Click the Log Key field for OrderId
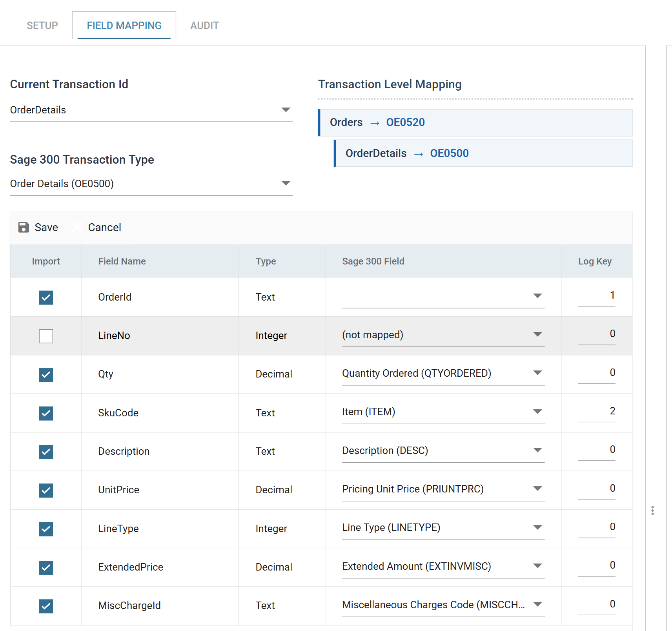The width and height of the screenshot is (672, 631). 597,296
